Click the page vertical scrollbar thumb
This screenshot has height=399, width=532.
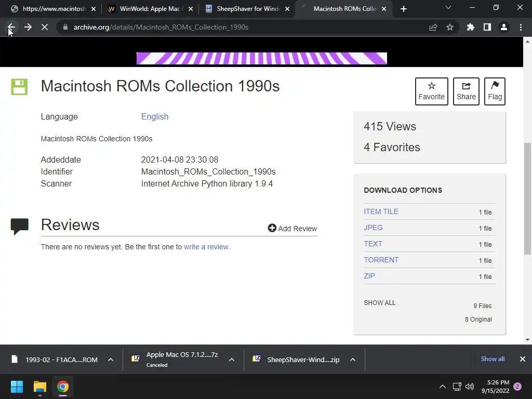point(528,198)
